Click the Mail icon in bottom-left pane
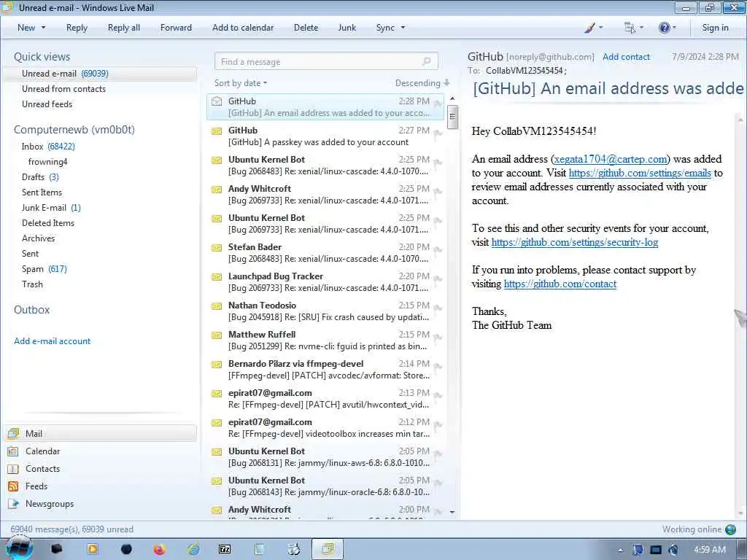This screenshot has height=560, width=747. coord(13,433)
